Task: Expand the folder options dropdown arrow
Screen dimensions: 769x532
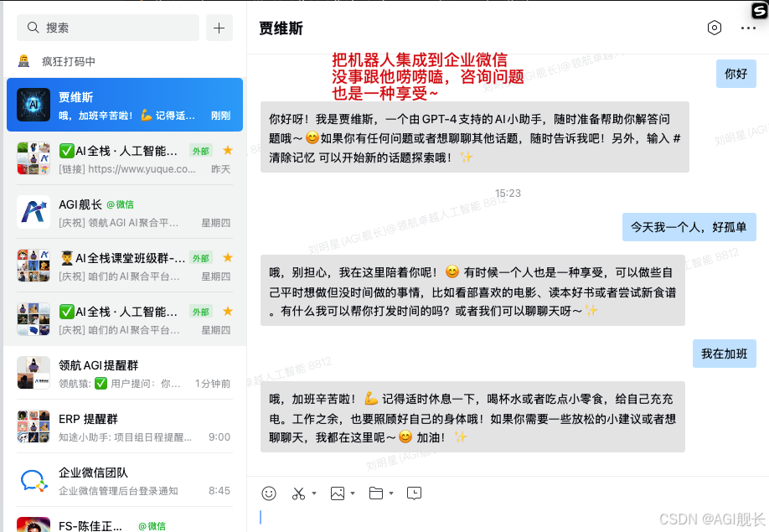Action: click(x=391, y=493)
